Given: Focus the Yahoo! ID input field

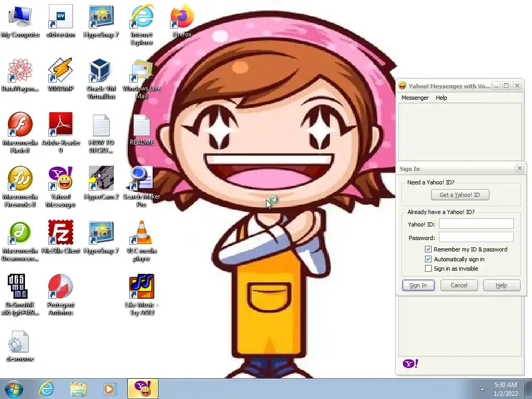Looking at the screenshot, I should [x=476, y=223].
